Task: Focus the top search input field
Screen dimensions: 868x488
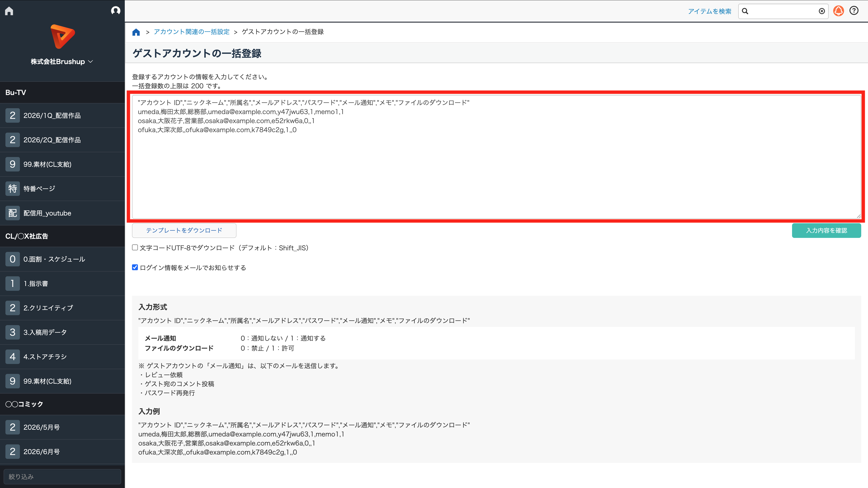Action: (x=783, y=11)
